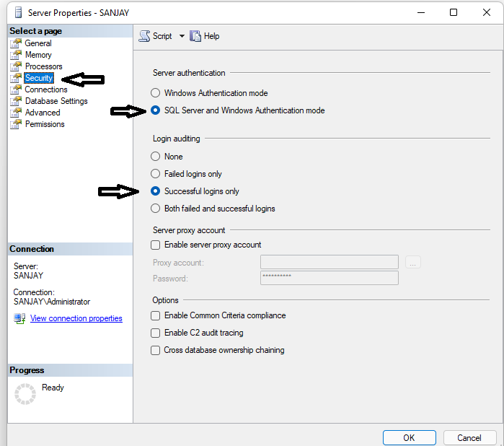Click the Permissions page icon
The width and height of the screenshot is (504, 446).
pyautogui.click(x=16, y=124)
